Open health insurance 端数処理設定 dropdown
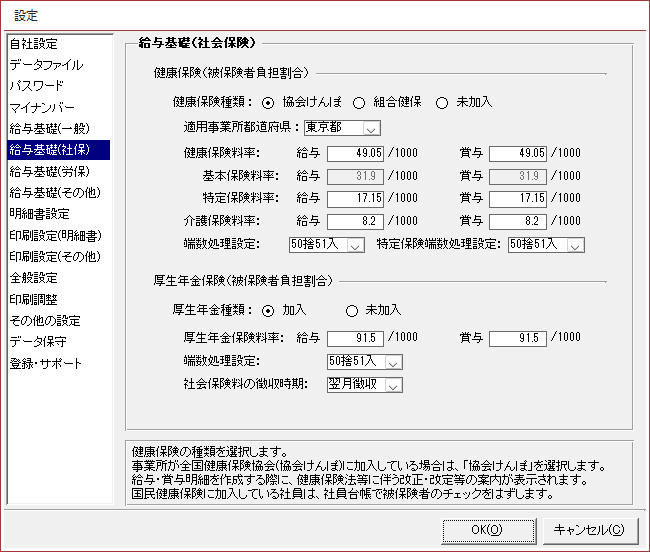Viewport: 650px width, 552px height. pyautogui.click(x=327, y=245)
